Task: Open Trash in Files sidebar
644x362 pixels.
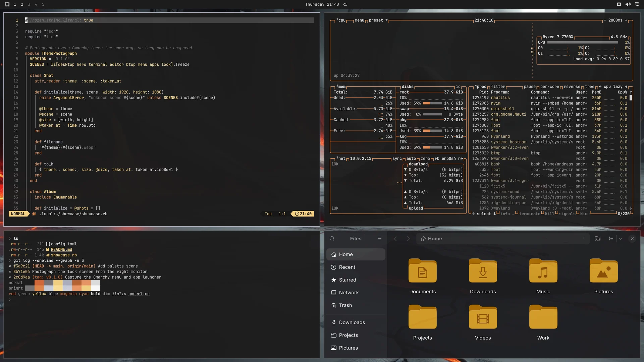Action: pyautogui.click(x=356, y=305)
